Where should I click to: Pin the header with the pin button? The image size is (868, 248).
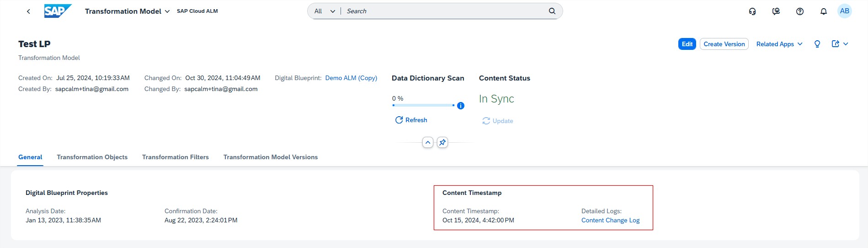[442, 142]
